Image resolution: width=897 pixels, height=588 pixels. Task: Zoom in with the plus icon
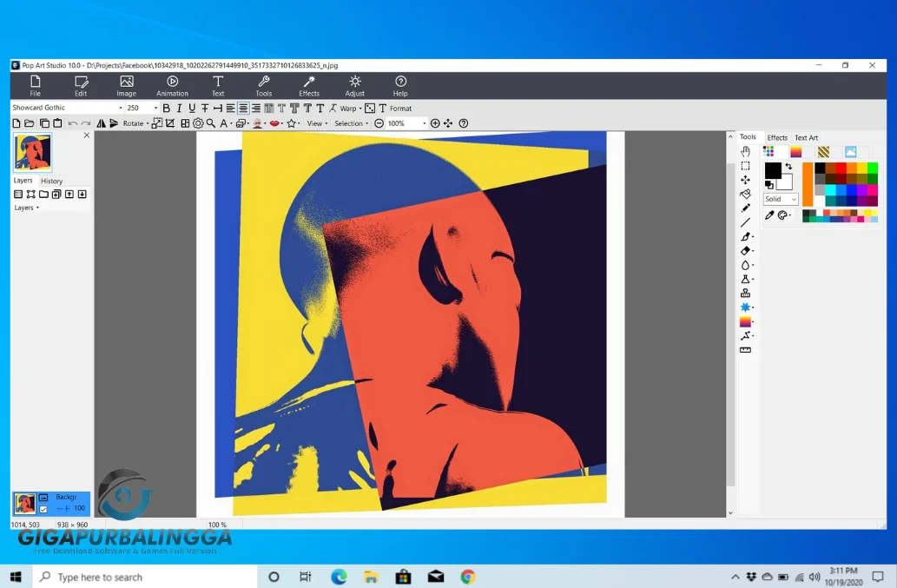[435, 123]
